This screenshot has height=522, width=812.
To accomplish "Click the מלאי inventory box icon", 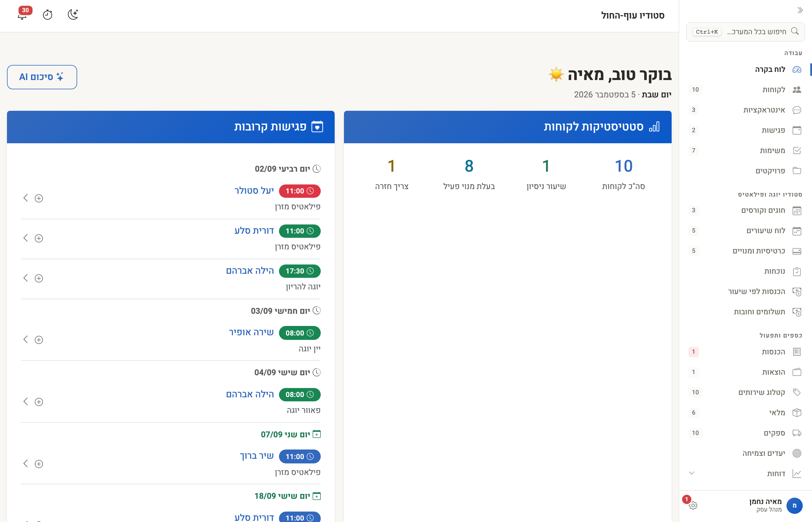I will click(797, 413).
